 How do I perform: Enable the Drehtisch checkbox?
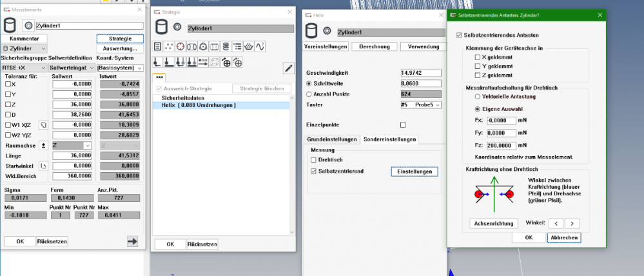[314, 160]
